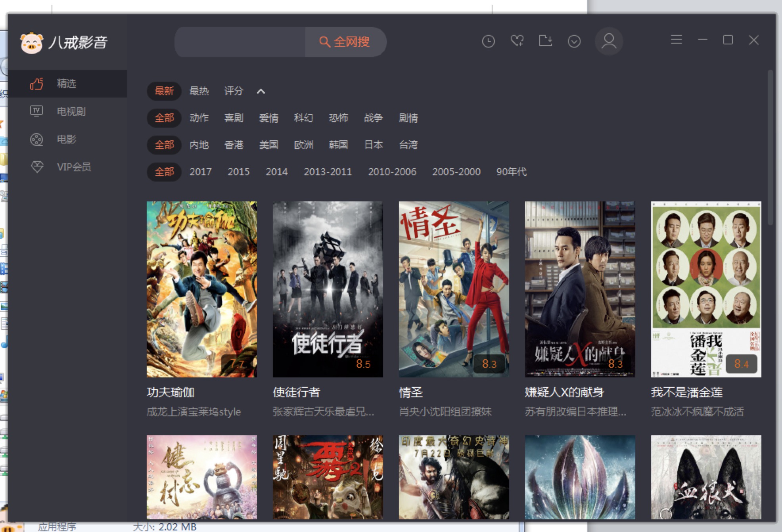The image size is (782, 532).
Task: Click the vertical scrollbar thumb
Action: pyautogui.click(x=770, y=147)
